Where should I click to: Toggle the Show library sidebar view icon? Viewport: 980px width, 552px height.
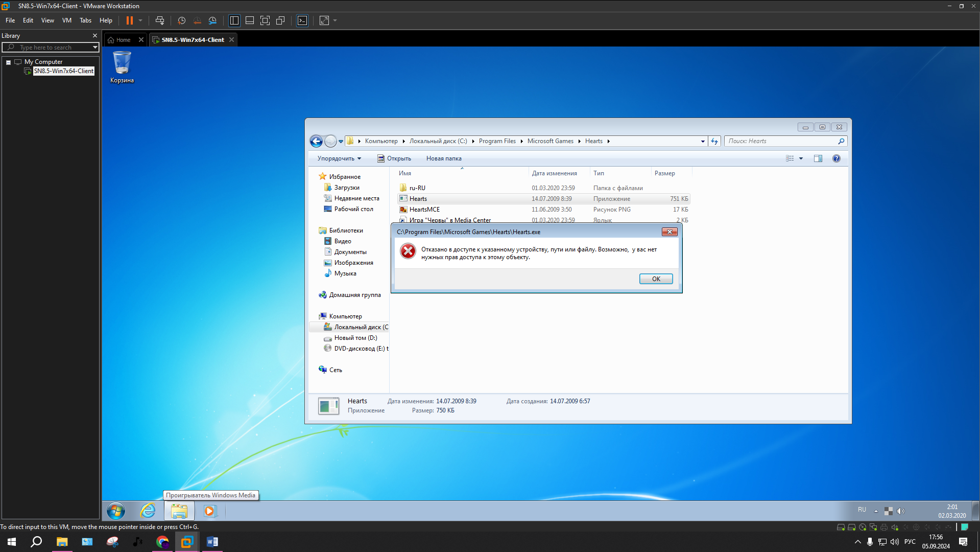tap(234, 20)
